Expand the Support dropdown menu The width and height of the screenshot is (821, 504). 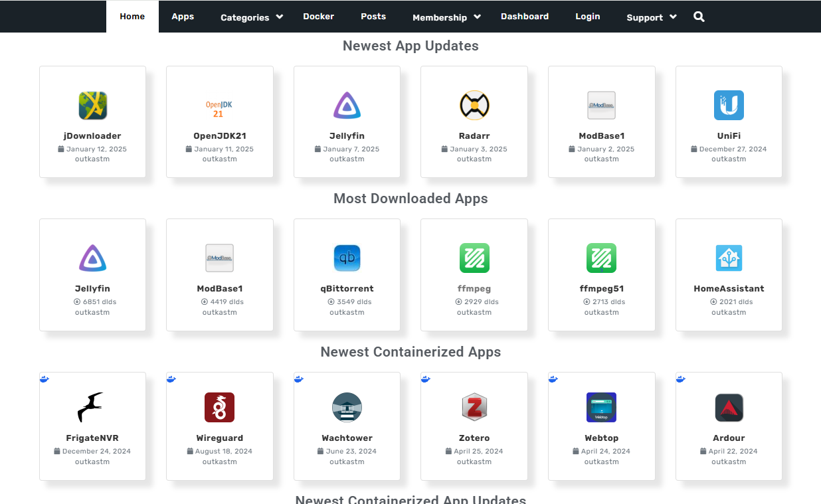652,17
